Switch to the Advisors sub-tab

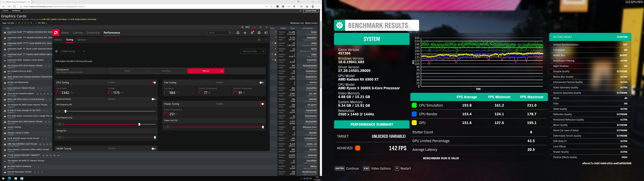click(x=82, y=40)
